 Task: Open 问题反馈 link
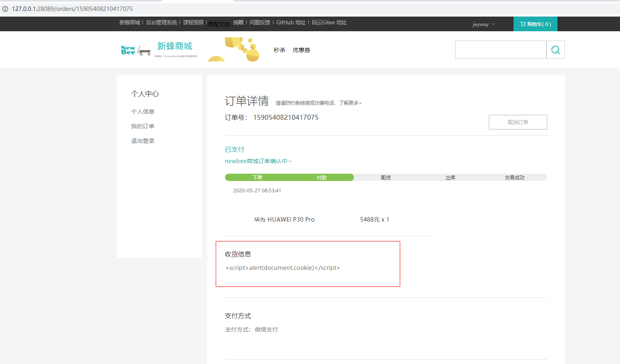(x=260, y=22)
